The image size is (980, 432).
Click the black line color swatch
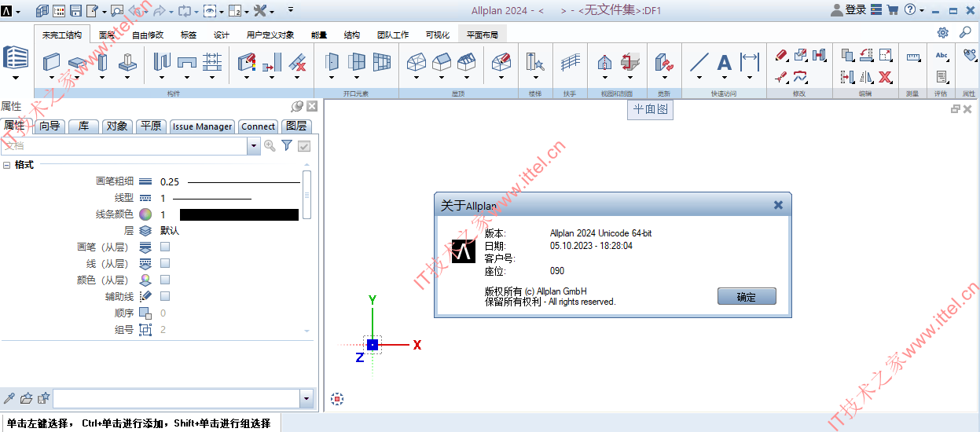point(239,214)
